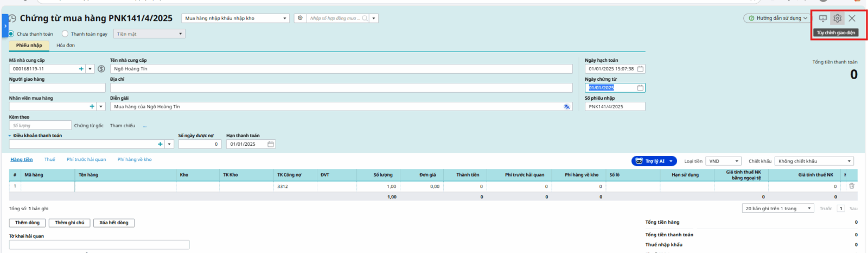868x253 pixels.
Task: Click the translate icon in Diễn giải field
Action: pyautogui.click(x=567, y=107)
